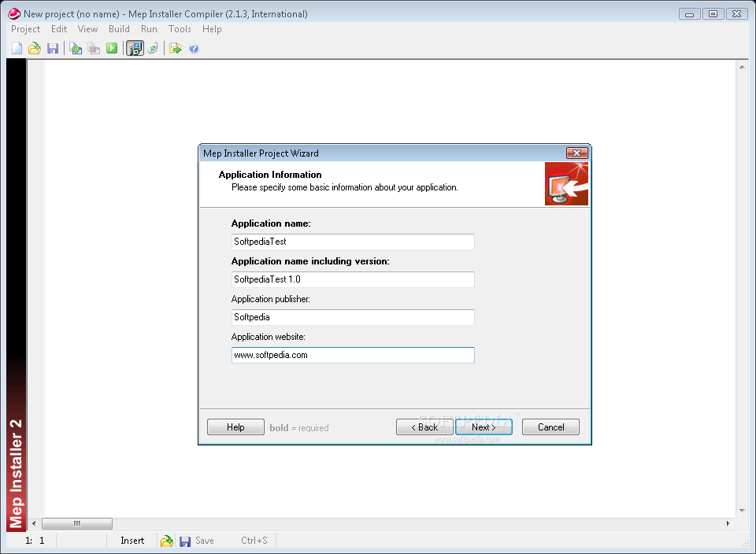This screenshot has width=756, height=554.
Task: Toggle the installer setup computer icon
Action: pos(135,48)
